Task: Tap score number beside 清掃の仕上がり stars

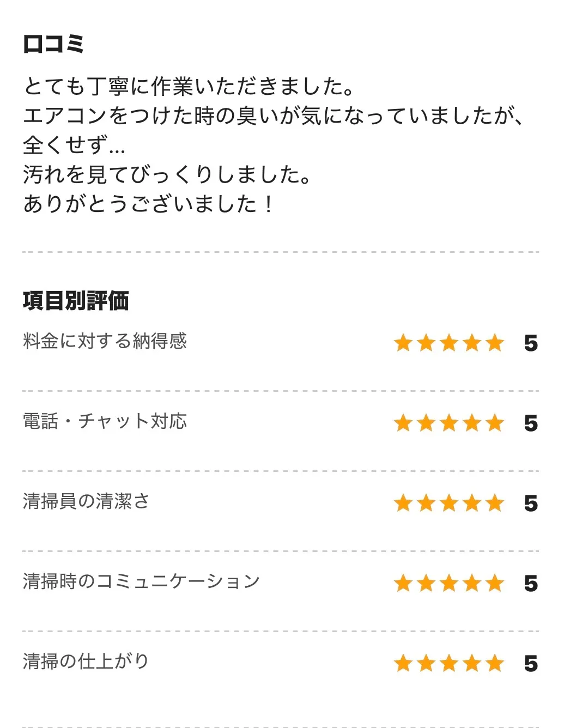Action: 531,664
